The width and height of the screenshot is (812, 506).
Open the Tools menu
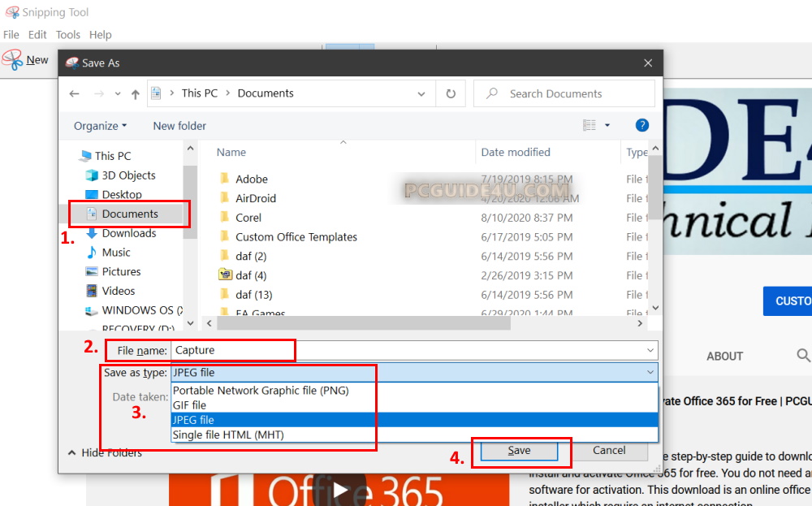[68, 35]
